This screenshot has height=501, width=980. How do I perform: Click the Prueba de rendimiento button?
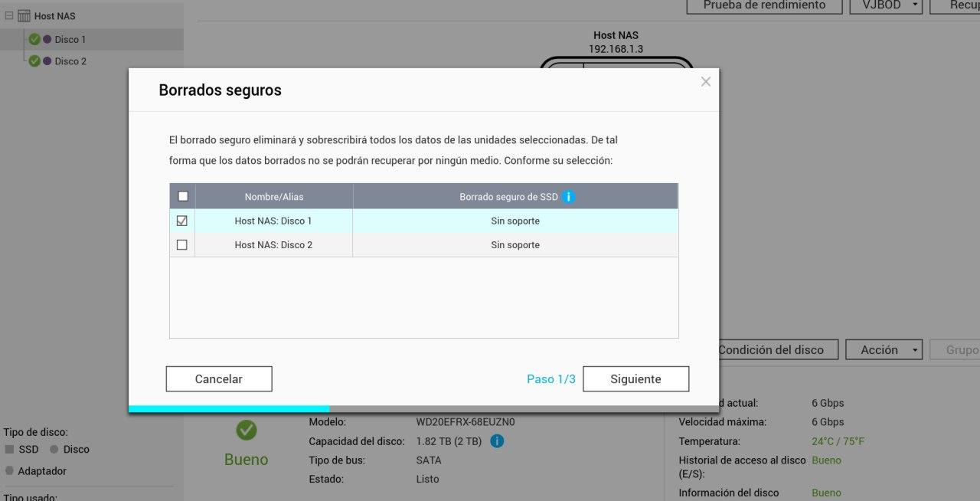(x=764, y=5)
